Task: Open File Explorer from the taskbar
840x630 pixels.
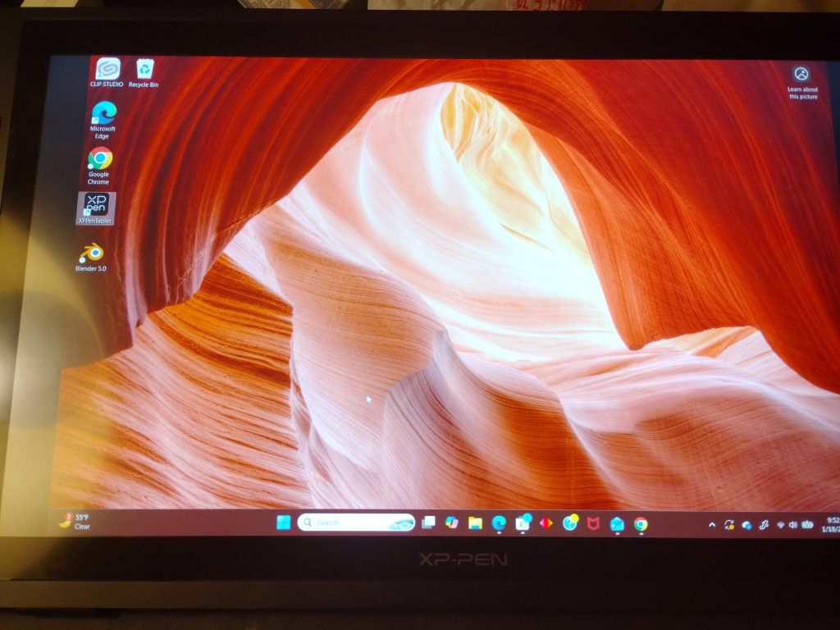Action: [475, 523]
